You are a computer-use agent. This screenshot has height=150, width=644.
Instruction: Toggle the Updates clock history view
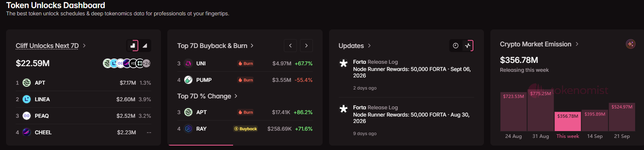456,46
